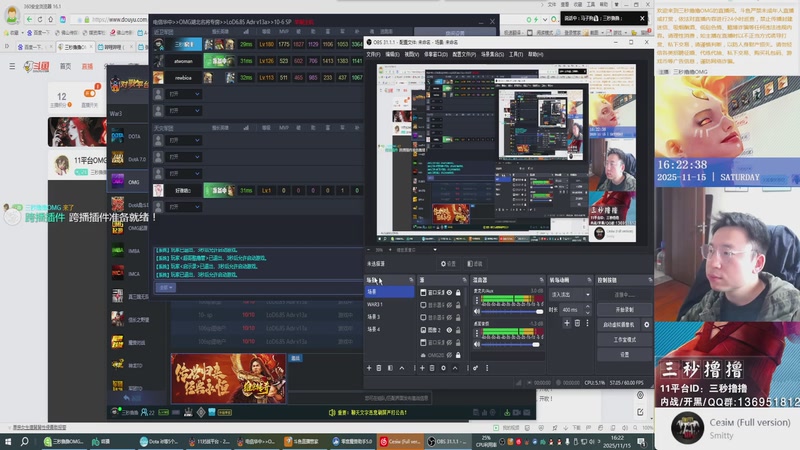Move source up with arrow icon

(x=455, y=368)
